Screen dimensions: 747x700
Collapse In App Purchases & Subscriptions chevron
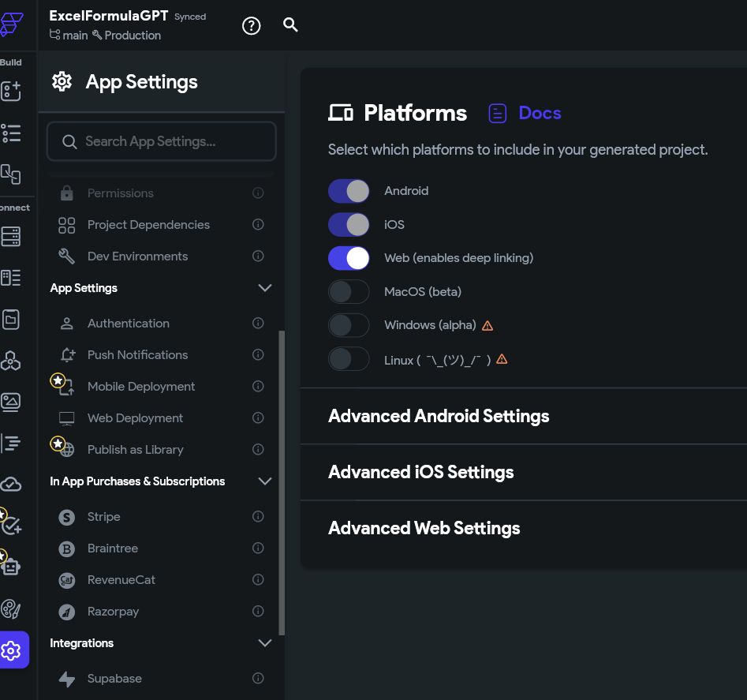(265, 481)
